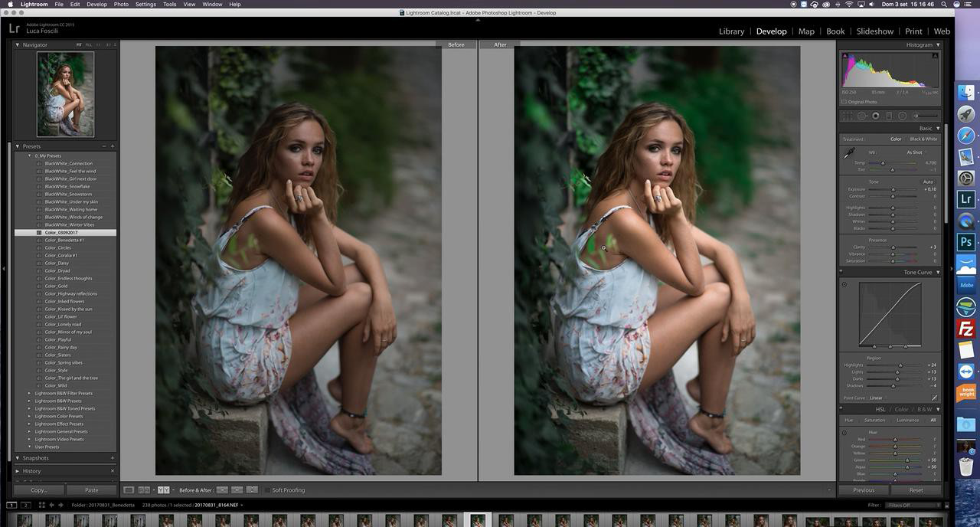
Task: Go back using filmstrip arrow
Action: coord(51,505)
